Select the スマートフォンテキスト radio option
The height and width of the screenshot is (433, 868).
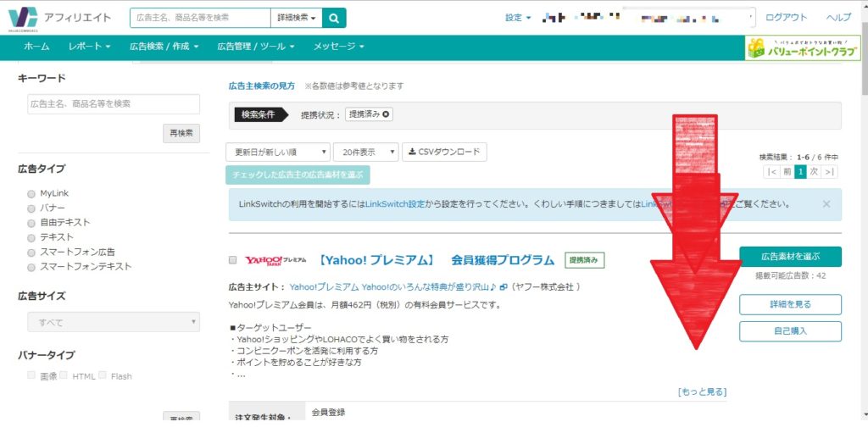[x=31, y=266]
